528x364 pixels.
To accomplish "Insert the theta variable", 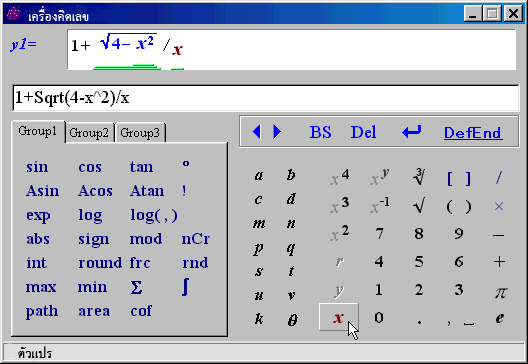I will [292, 319].
